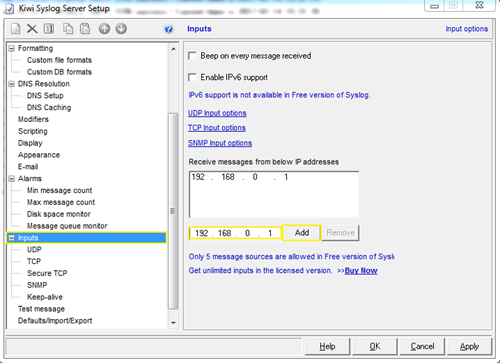Collapse the Alarms tree node

click(12, 179)
